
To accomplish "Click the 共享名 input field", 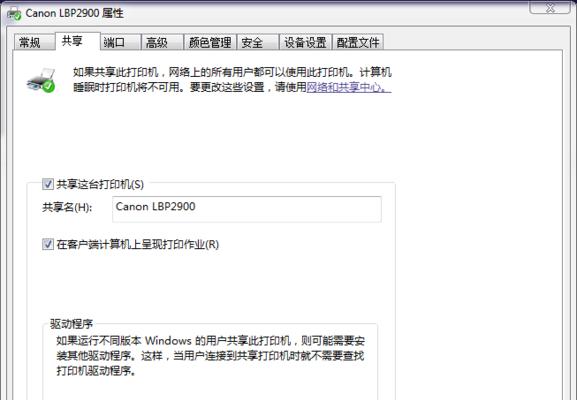I will point(247,209).
